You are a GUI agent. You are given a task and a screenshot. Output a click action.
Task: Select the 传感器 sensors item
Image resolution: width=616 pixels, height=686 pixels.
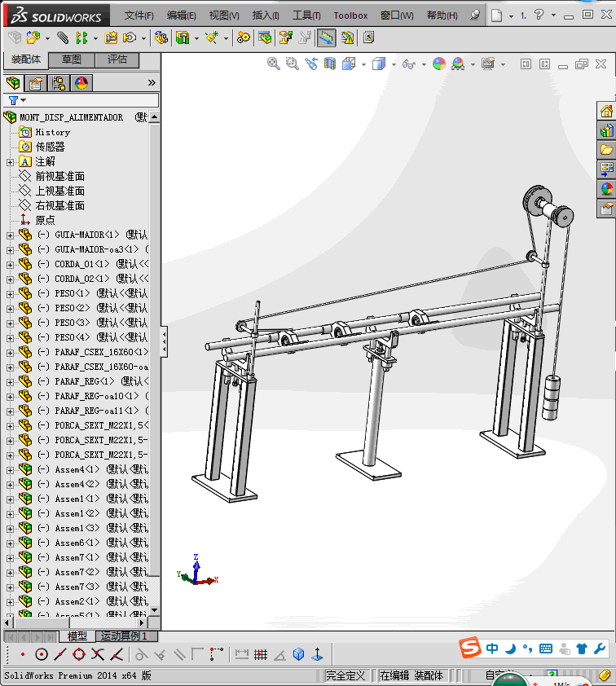tap(50, 147)
